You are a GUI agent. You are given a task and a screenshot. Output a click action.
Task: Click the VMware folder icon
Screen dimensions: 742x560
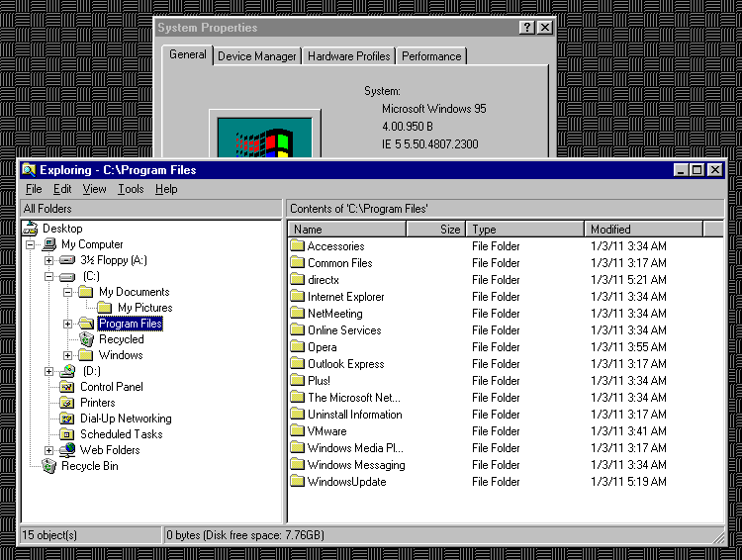pos(297,430)
